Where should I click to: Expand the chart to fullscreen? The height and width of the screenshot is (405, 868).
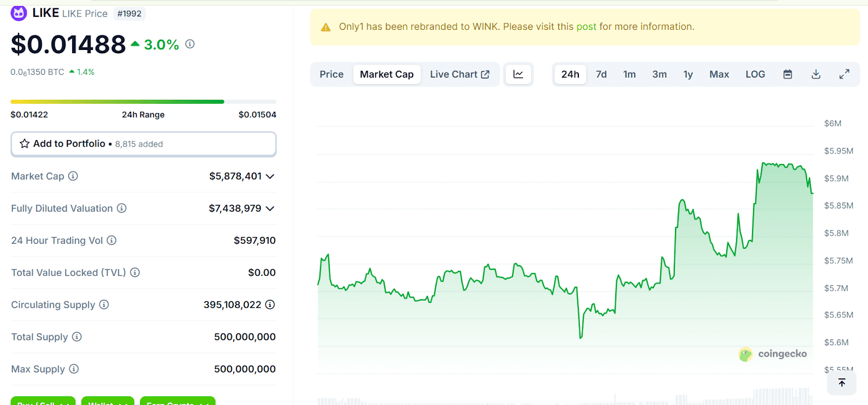coord(844,74)
